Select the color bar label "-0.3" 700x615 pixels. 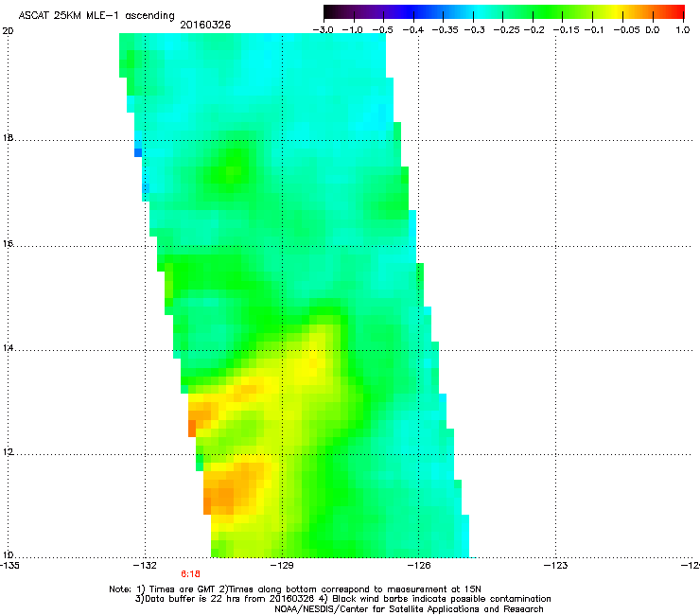(474, 30)
